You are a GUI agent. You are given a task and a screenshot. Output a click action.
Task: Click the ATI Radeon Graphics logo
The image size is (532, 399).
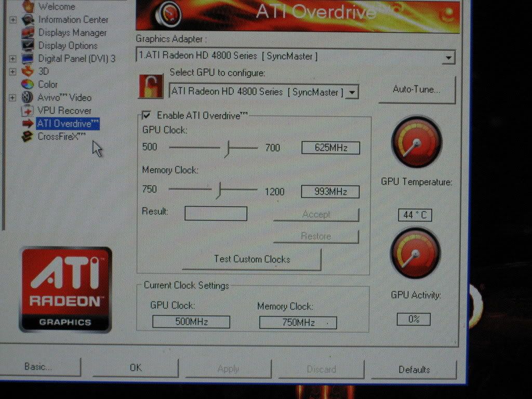pyautogui.click(x=65, y=289)
